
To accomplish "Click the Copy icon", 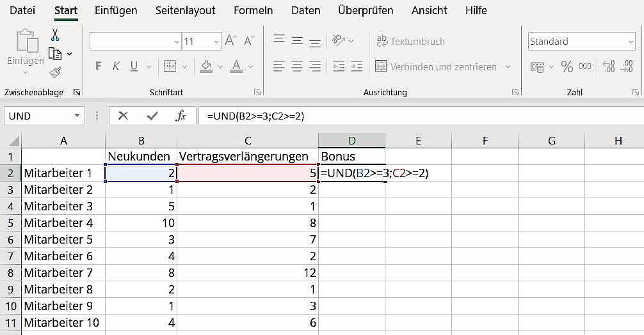I will tap(55, 54).
